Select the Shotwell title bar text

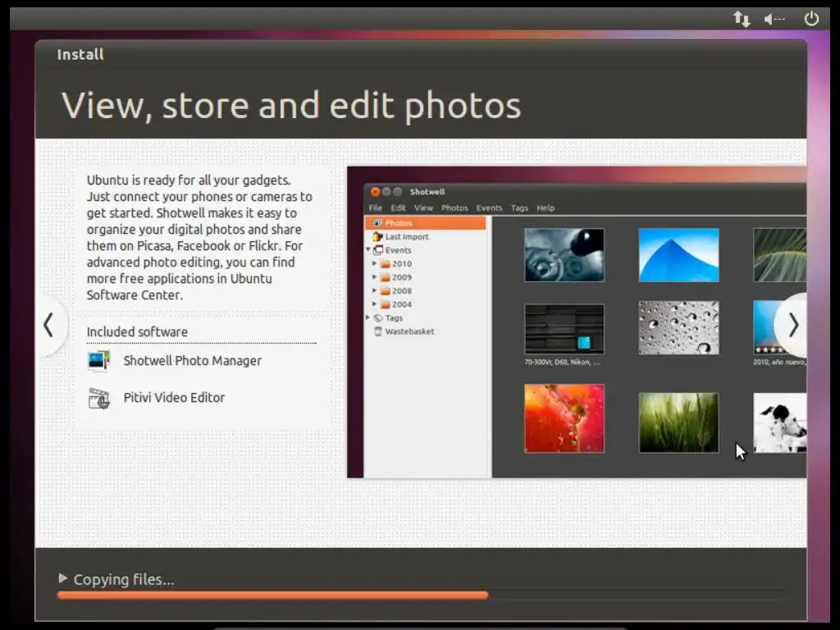click(427, 192)
